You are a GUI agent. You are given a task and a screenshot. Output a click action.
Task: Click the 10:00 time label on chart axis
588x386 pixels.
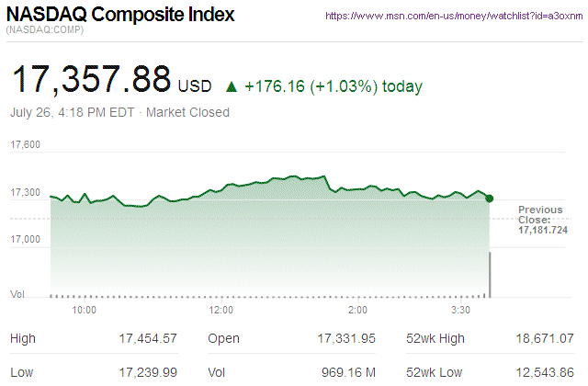(85, 310)
